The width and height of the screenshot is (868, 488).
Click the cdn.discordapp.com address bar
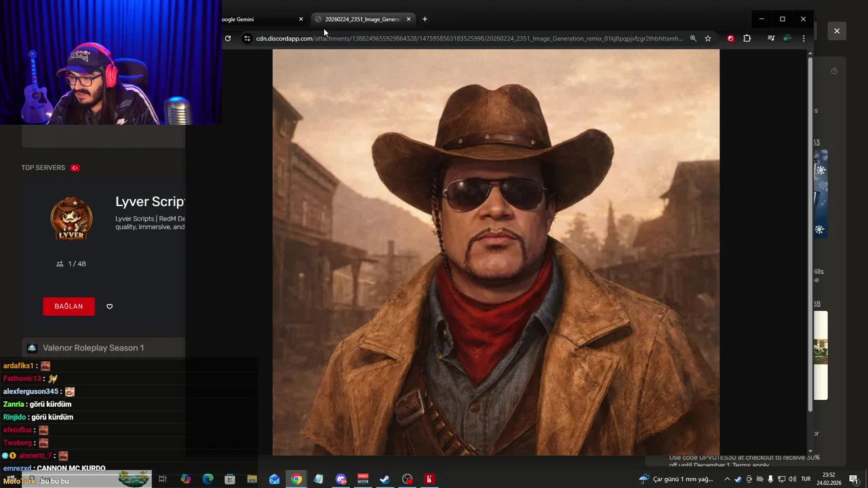469,39
